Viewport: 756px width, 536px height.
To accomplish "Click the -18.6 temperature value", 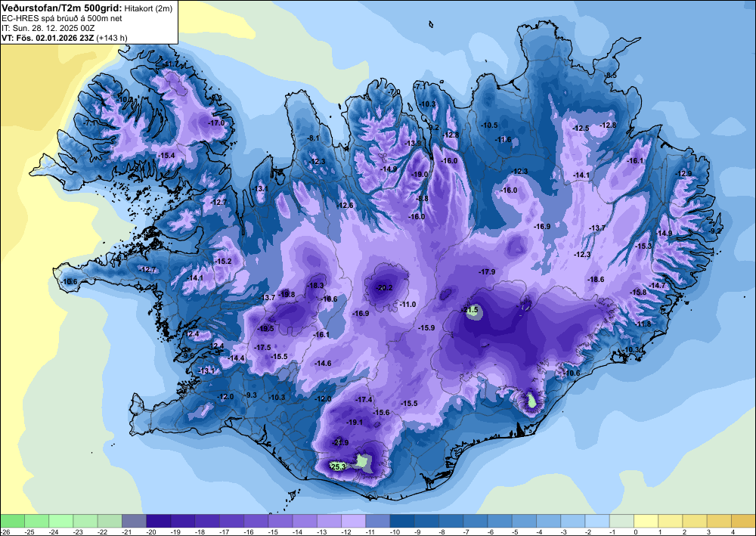I will tap(596, 279).
